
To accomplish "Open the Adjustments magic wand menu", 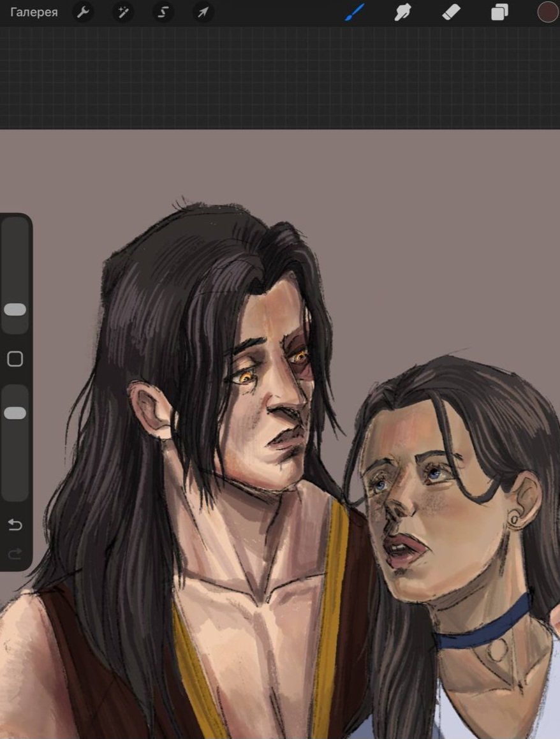I will tap(123, 12).
